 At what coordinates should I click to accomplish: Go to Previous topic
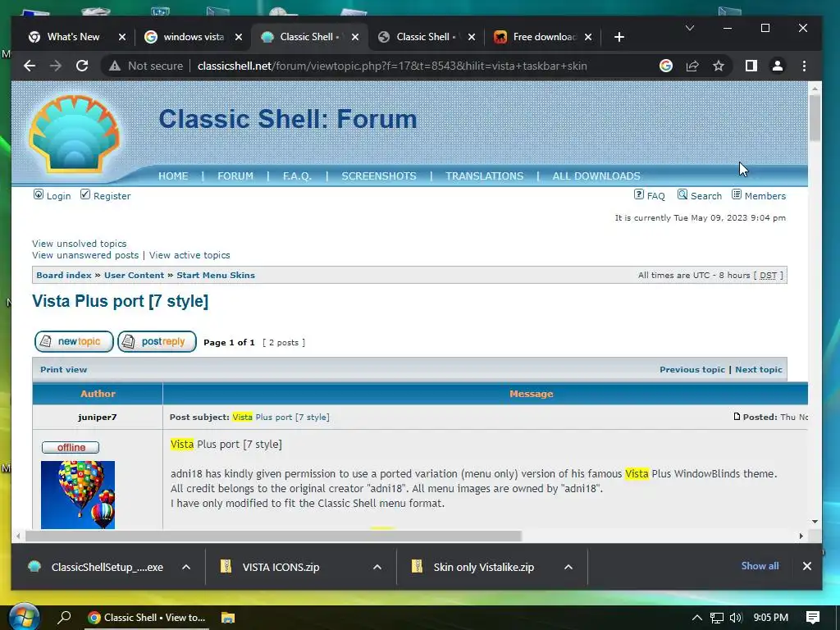click(692, 370)
